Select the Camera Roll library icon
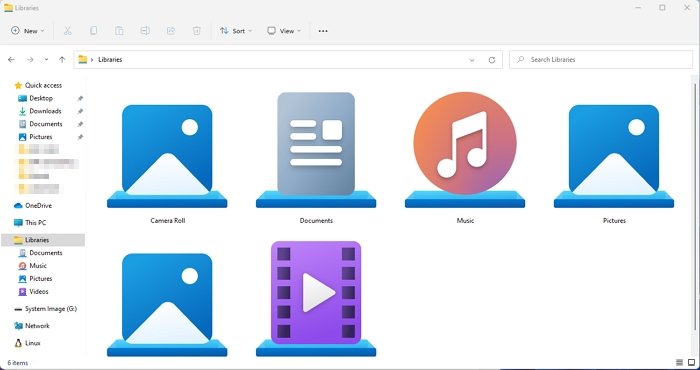700x370 pixels. click(167, 156)
